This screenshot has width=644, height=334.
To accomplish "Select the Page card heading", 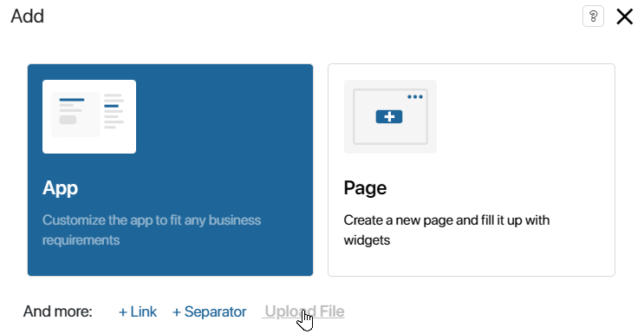I will [x=365, y=188].
